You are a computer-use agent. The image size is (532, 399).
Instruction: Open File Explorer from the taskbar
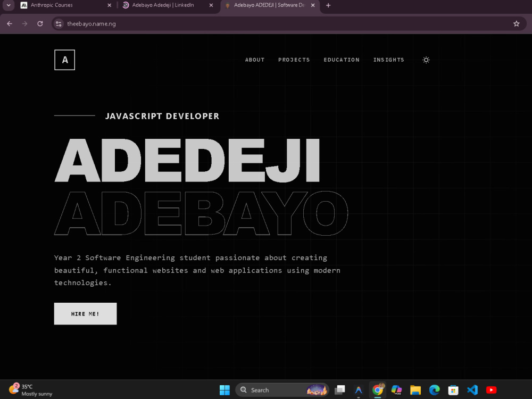pyautogui.click(x=415, y=390)
